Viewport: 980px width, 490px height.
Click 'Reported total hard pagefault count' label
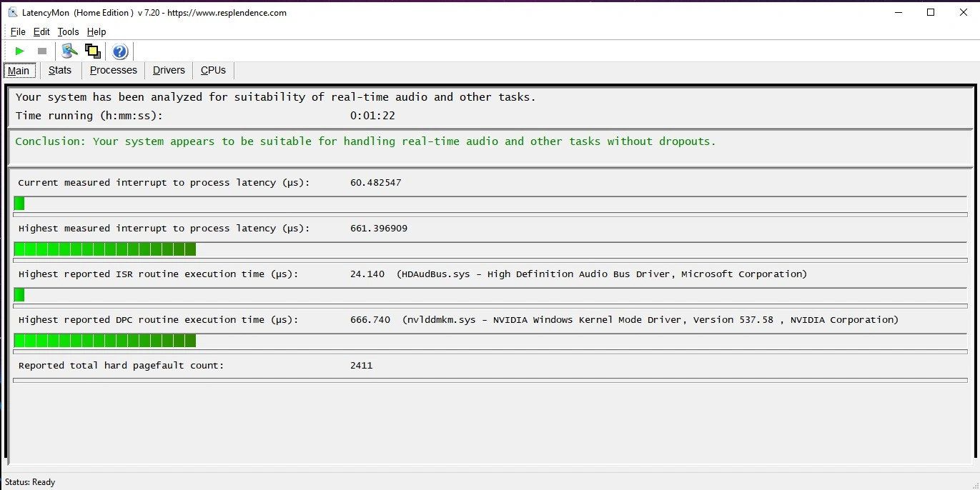[121, 366]
